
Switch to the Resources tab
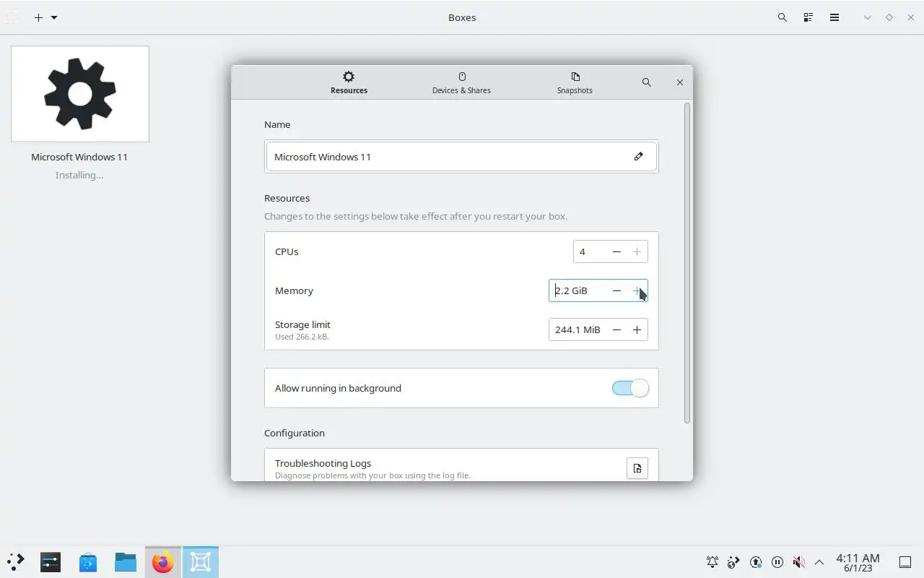coord(349,82)
